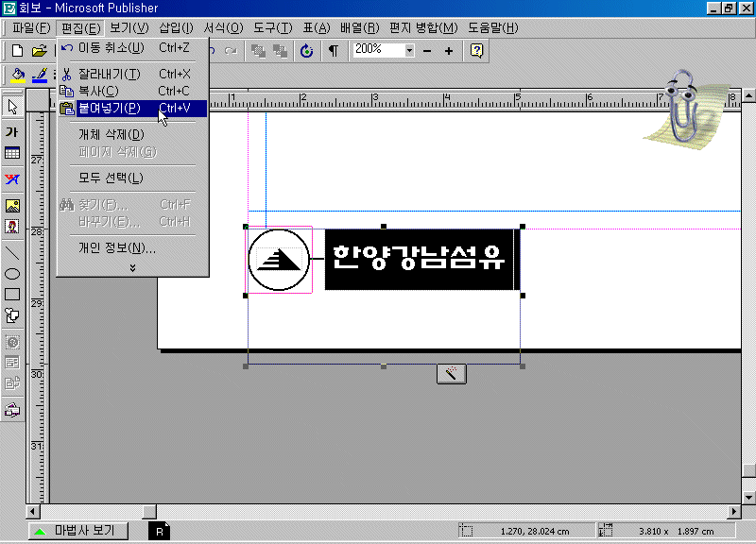Choose 개체 삭제(D) to delete the object
Image resolution: width=756 pixels, height=544 pixels.
(x=132, y=134)
